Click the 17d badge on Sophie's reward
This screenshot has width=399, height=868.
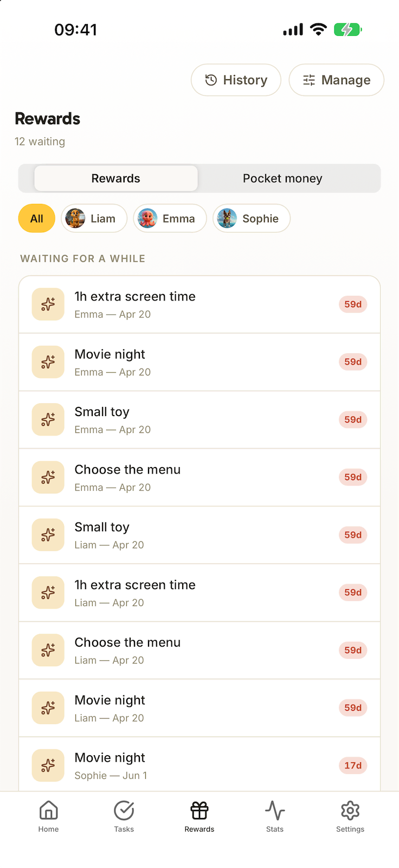pyautogui.click(x=353, y=765)
